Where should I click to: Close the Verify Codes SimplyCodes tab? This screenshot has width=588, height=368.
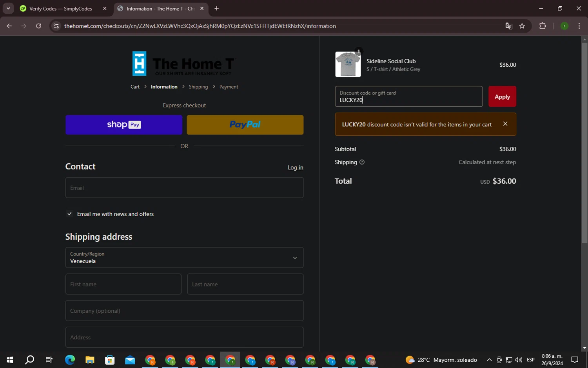coord(105,8)
